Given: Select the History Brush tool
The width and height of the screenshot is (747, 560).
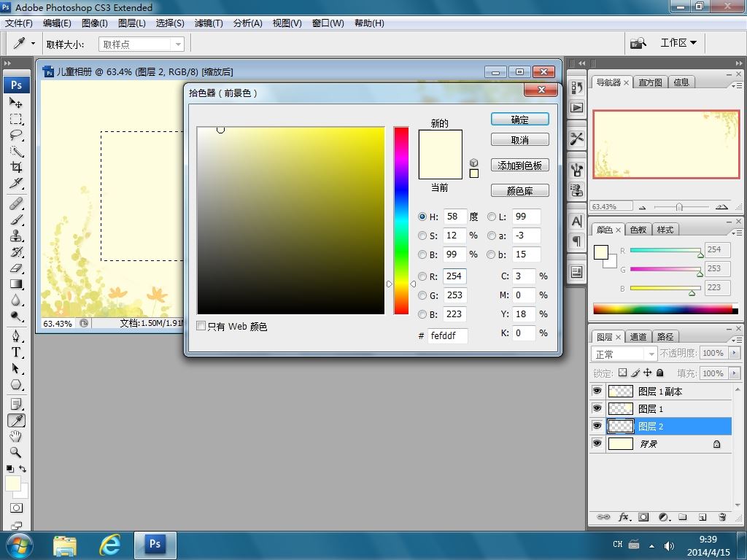Looking at the screenshot, I should [16, 252].
